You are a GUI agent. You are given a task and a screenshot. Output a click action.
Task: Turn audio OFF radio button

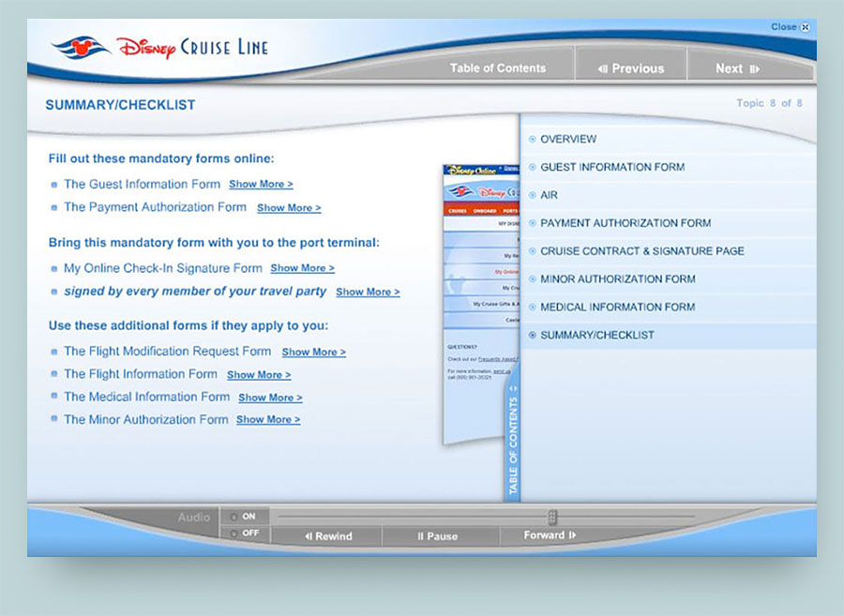pyautogui.click(x=234, y=533)
